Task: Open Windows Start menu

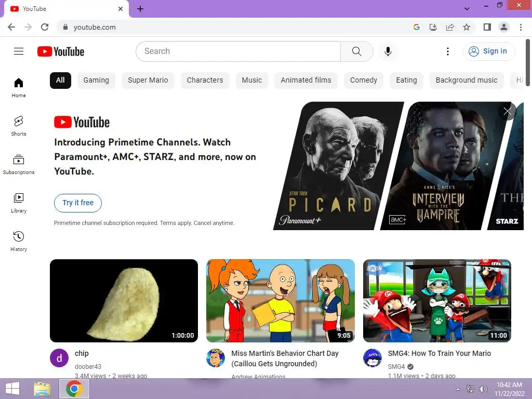Action: pyautogui.click(x=12, y=389)
